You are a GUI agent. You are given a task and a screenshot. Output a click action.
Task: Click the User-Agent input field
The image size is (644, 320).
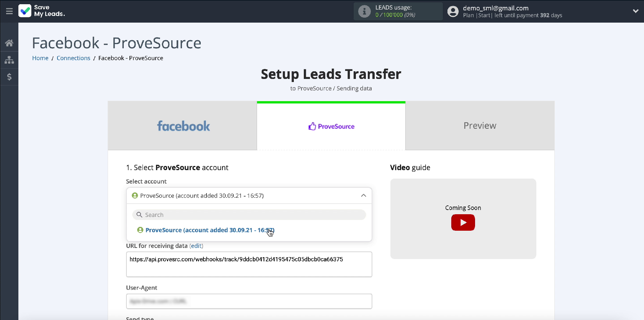pos(249,301)
